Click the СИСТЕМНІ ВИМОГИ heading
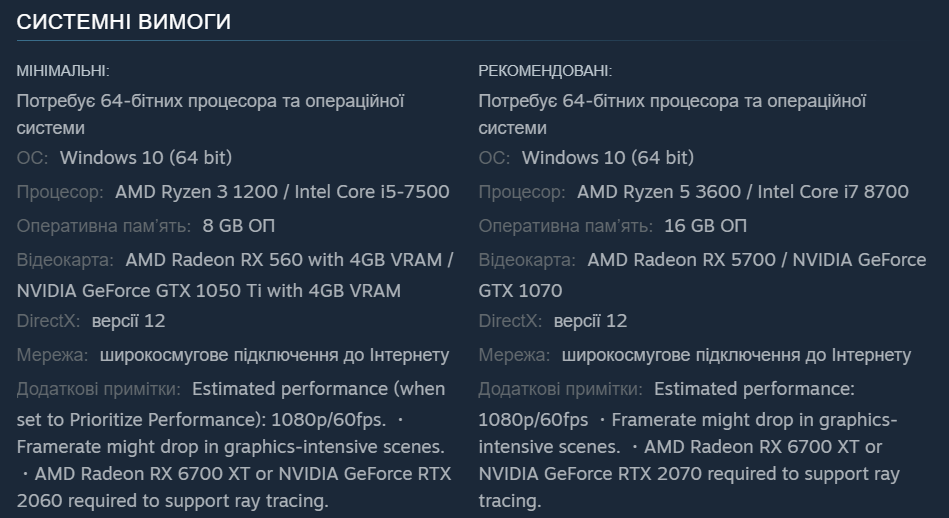 point(124,22)
